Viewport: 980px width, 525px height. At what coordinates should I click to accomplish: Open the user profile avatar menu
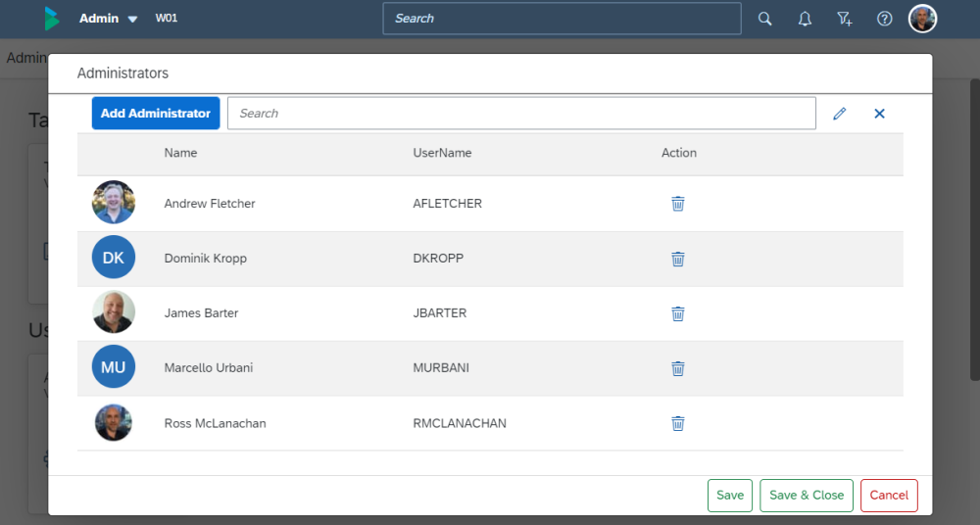point(922,19)
